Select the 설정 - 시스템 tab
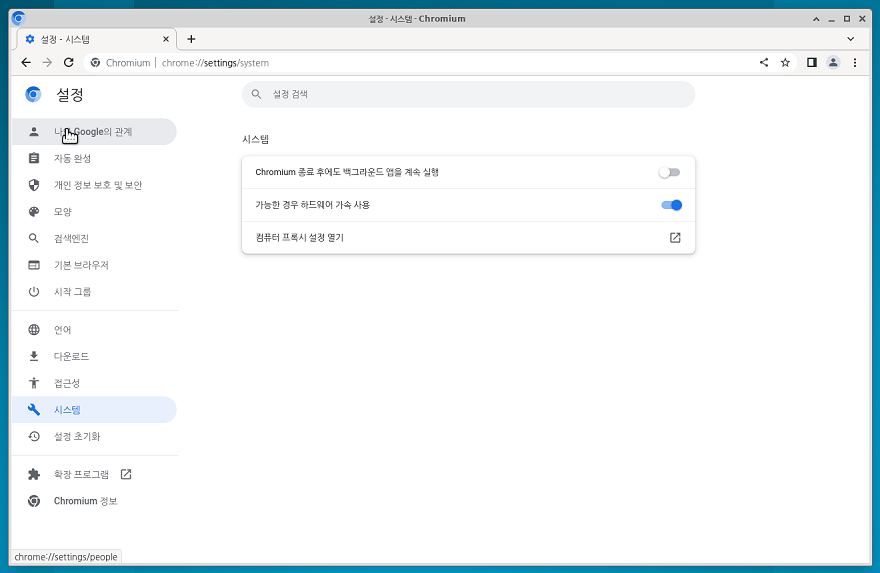 pyautogui.click(x=97, y=39)
